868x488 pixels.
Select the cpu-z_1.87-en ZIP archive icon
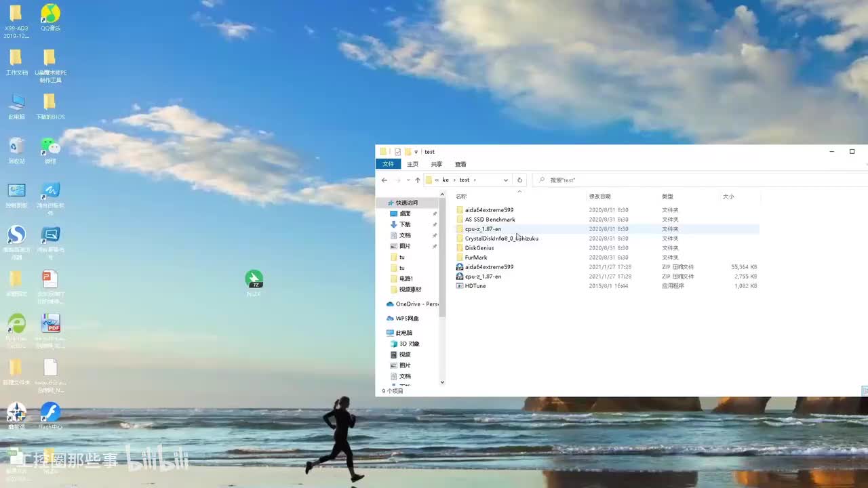(460, 277)
